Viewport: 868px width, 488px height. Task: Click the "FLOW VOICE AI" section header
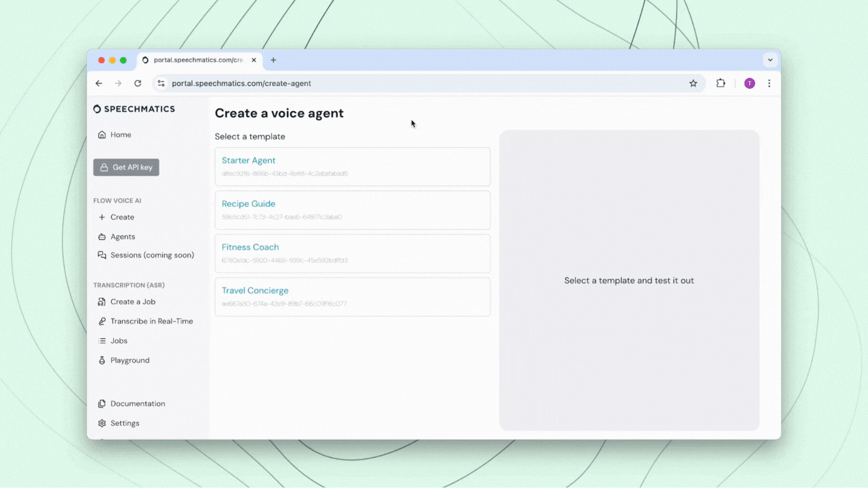click(x=117, y=201)
